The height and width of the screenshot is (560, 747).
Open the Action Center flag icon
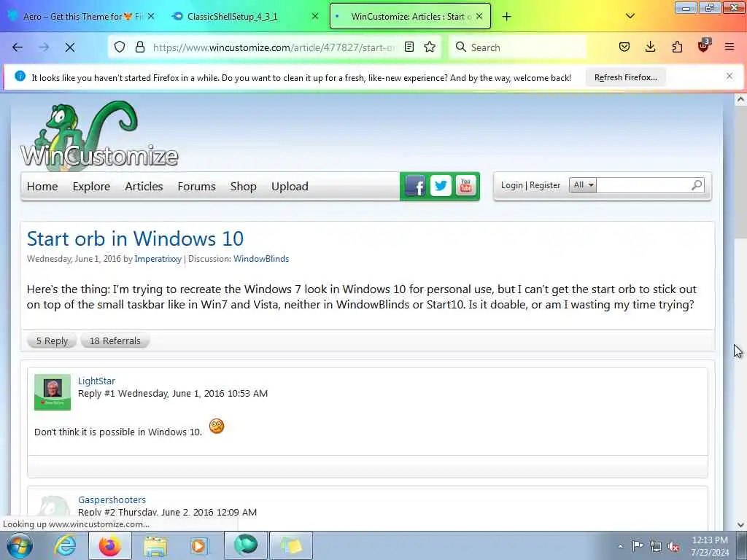(638, 546)
